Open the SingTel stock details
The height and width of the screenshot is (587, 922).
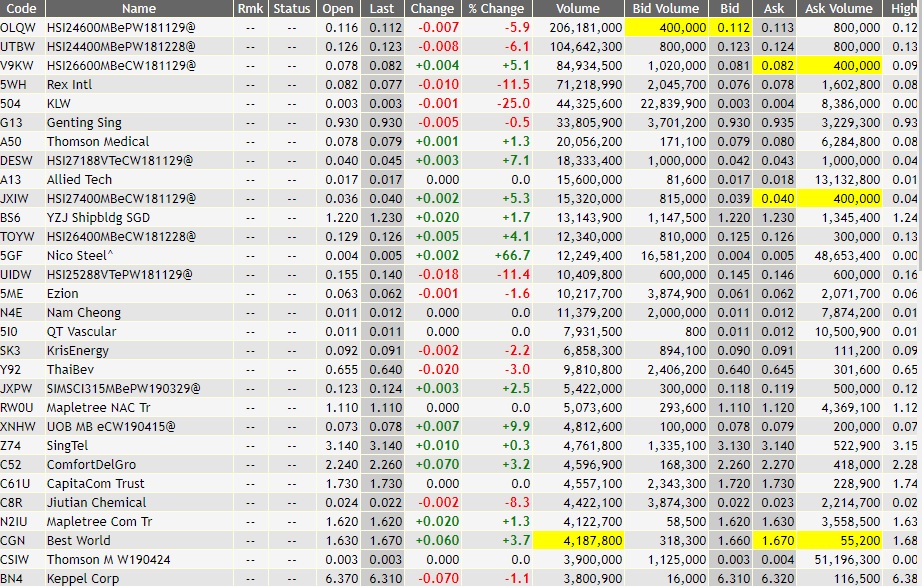(69, 445)
